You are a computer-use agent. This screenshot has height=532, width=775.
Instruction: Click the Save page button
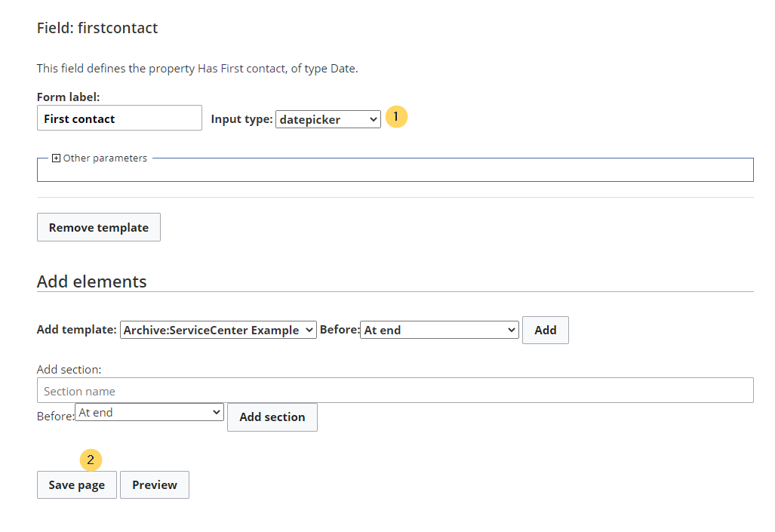pos(77,484)
